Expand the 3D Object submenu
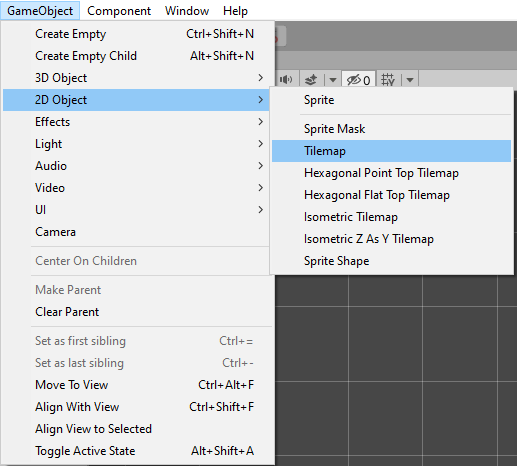 (x=136, y=78)
